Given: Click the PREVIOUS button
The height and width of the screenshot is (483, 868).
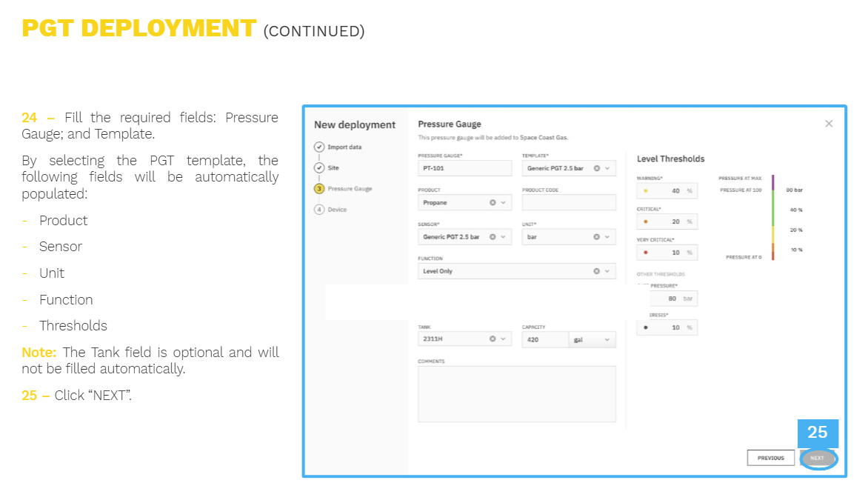Looking at the screenshot, I should point(770,458).
